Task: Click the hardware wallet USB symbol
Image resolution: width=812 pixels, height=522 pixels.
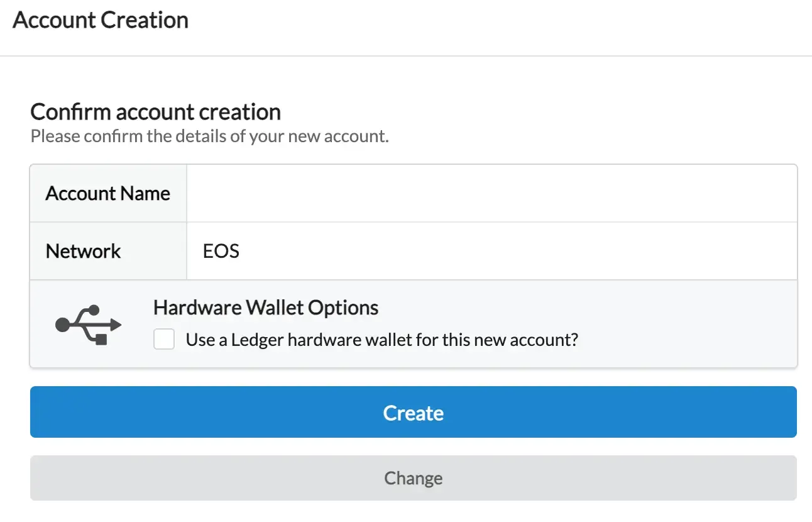Action: 89,323
